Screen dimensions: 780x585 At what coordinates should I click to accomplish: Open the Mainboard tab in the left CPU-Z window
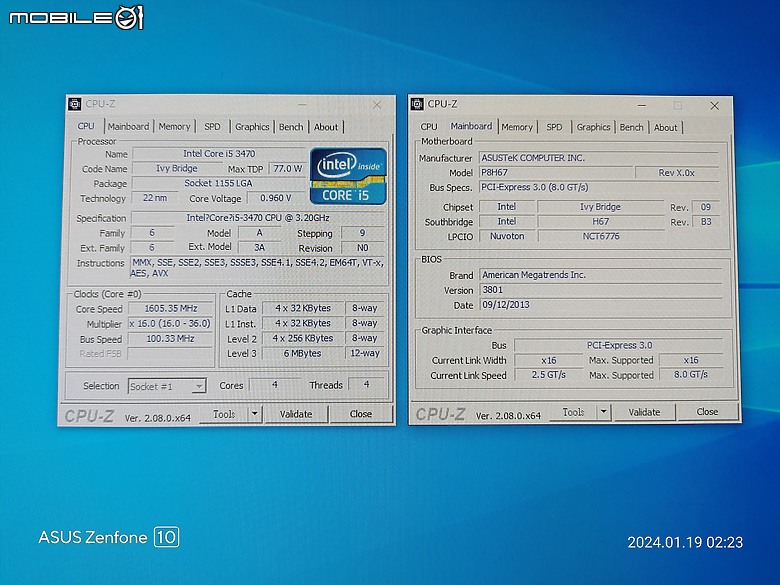128,126
